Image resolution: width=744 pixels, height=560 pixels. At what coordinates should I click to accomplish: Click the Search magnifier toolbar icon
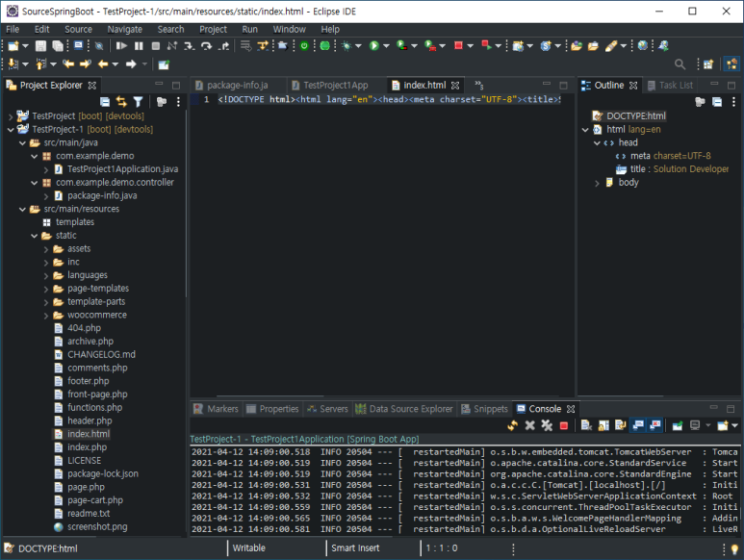pyautogui.click(x=680, y=64)
